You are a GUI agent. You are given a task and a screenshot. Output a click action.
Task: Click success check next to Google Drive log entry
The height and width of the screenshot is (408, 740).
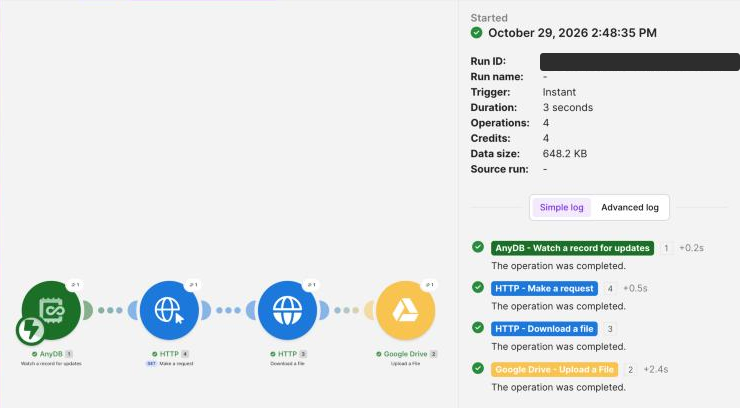(x=478, y=368)
